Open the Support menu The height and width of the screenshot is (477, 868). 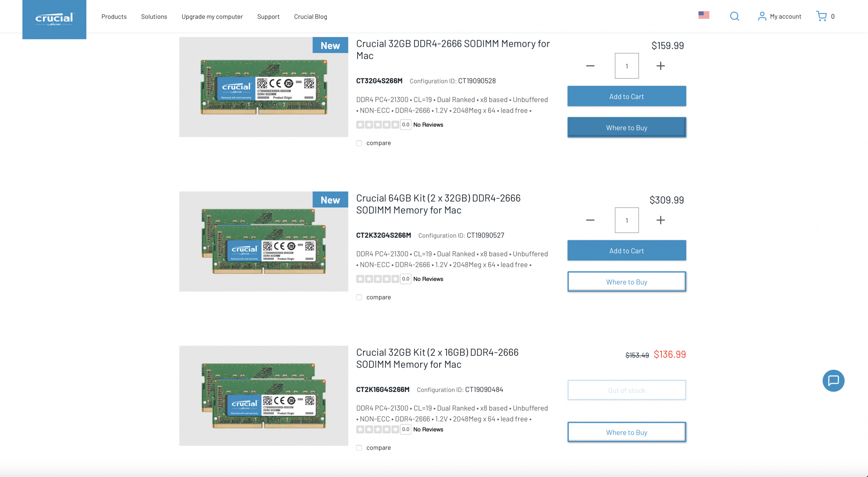[268, 16]
